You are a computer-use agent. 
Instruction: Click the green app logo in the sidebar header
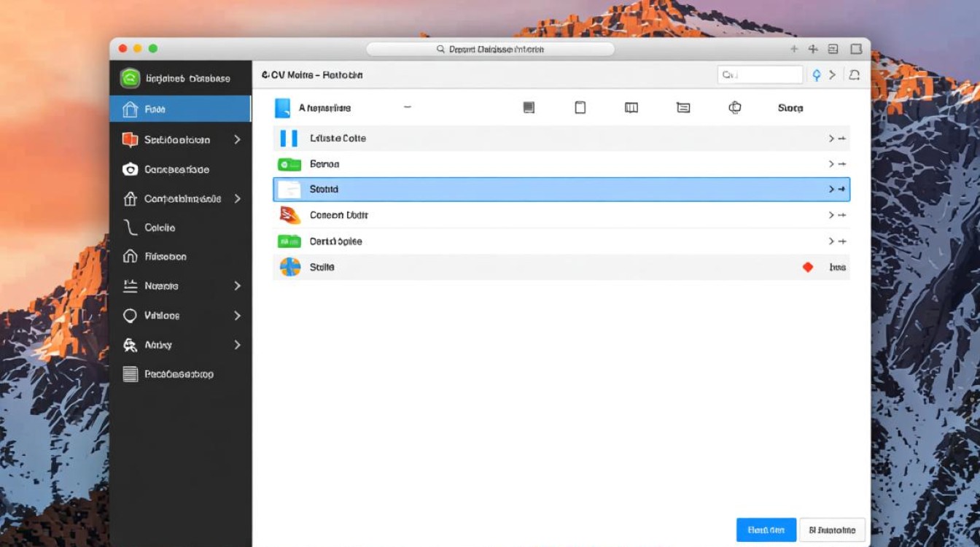[130, 78]
